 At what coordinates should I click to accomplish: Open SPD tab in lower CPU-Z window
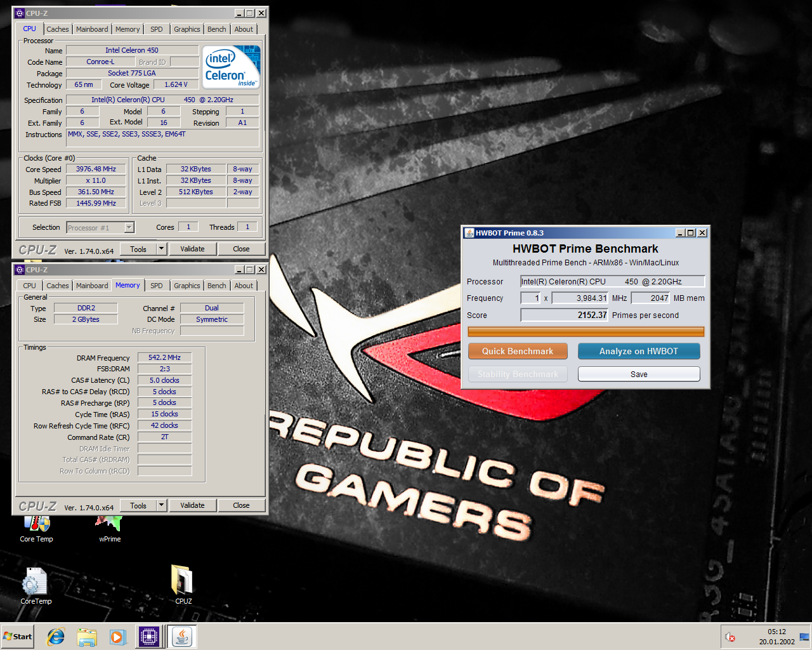157,286
